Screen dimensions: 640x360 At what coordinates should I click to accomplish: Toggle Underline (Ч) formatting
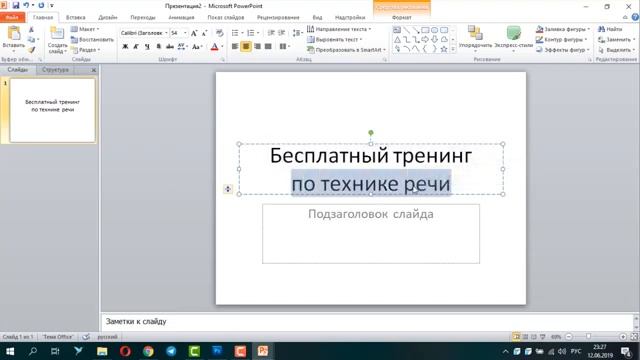[147, 47]
